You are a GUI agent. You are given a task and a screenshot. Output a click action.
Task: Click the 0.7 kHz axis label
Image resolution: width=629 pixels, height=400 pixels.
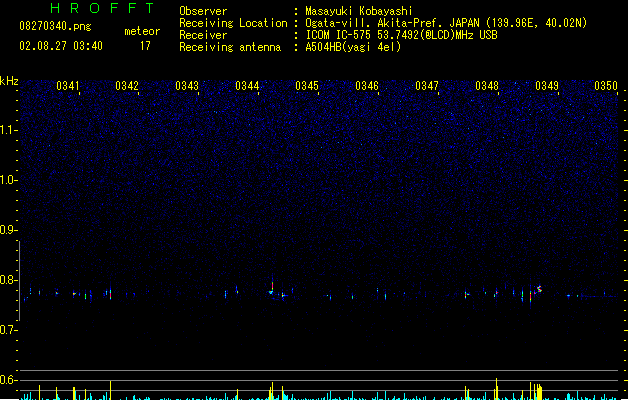(8, 330)
